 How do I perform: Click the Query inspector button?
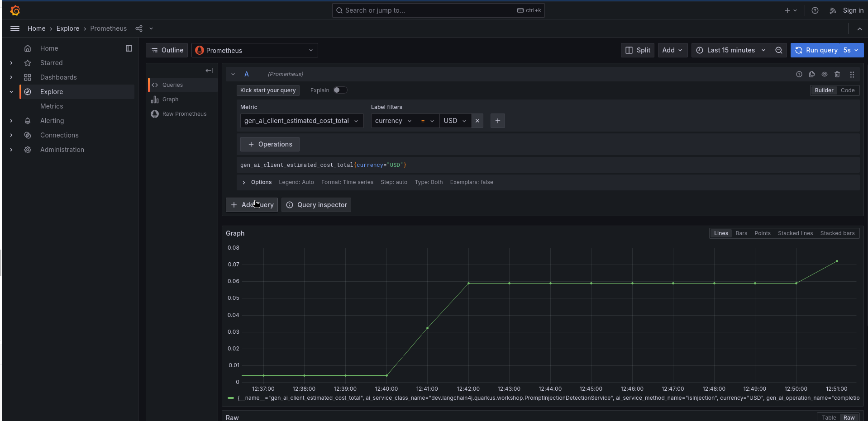click(x=316, y=205)
